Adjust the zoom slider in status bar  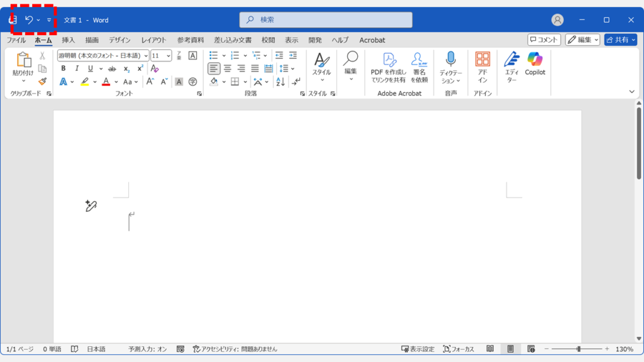click(x=578, y=349)
